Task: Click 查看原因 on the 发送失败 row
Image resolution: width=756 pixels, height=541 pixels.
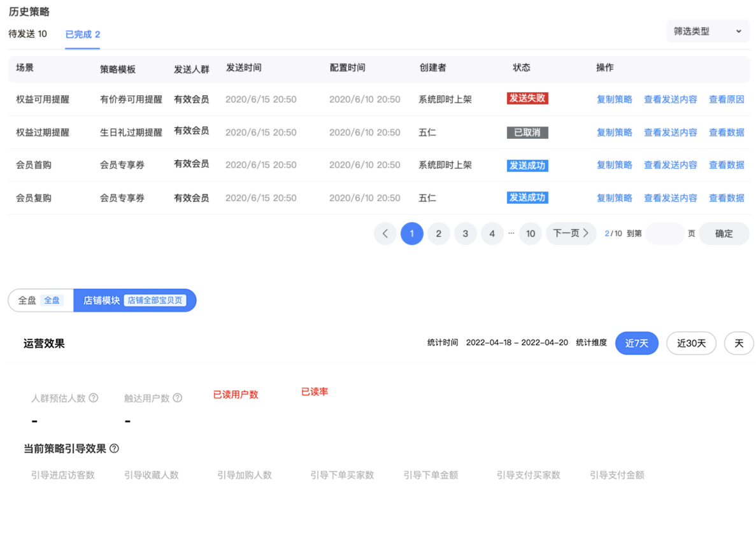Action: (x=727, y=99)
